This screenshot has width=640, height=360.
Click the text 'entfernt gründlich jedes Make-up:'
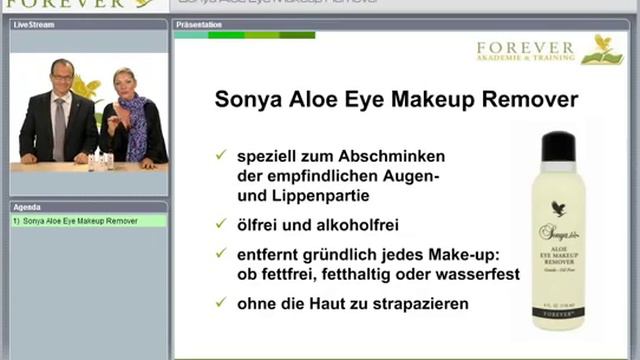click(x=368, y=255)
